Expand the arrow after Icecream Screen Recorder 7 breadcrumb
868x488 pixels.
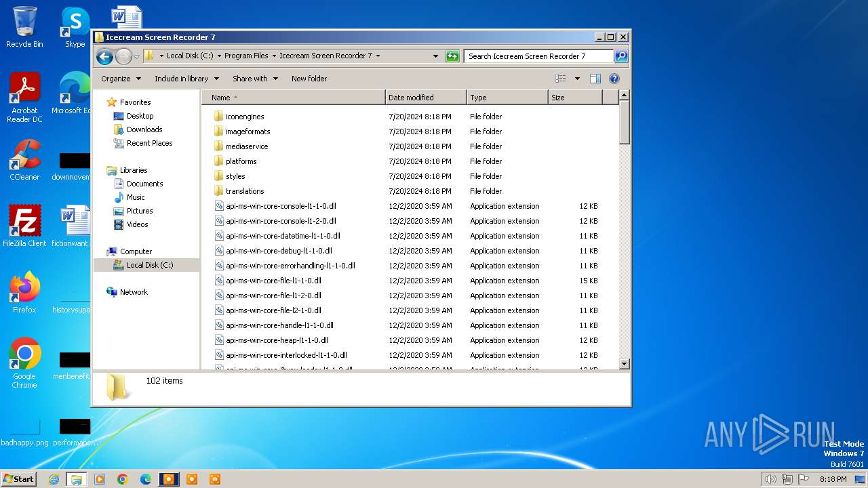coord(378,56)
